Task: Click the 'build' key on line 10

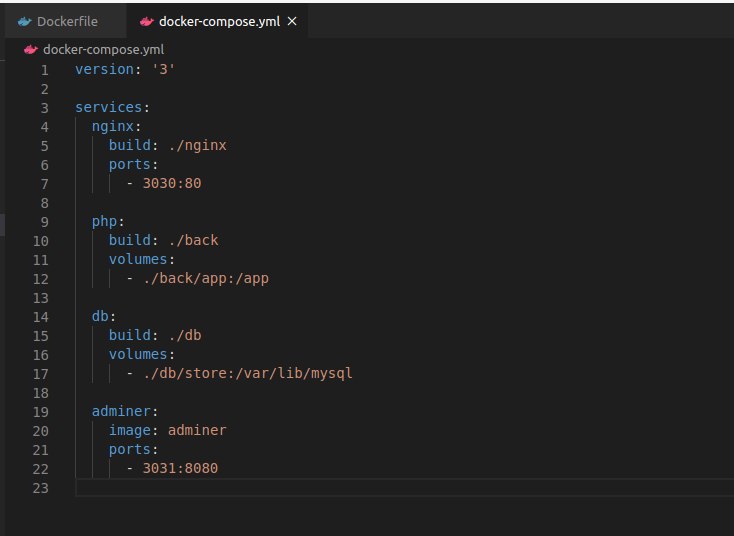Action: [x=130, y=240]
